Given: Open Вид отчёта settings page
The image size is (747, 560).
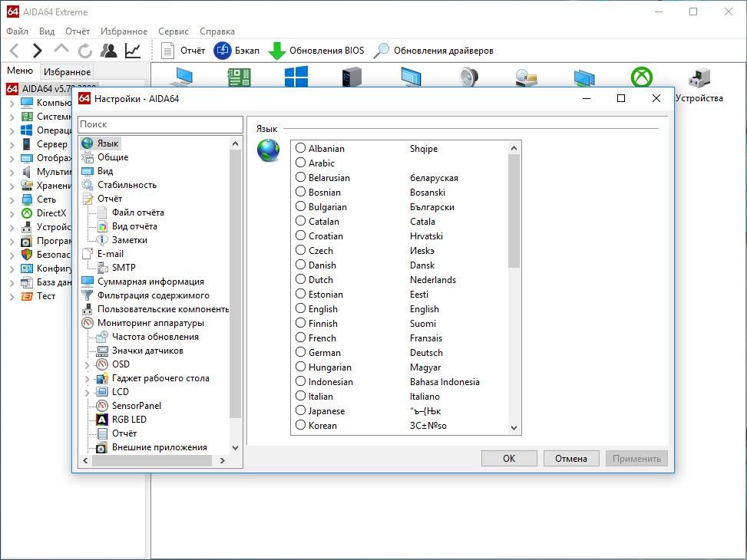Looking at the screenshot, I should tap(134, 226).
